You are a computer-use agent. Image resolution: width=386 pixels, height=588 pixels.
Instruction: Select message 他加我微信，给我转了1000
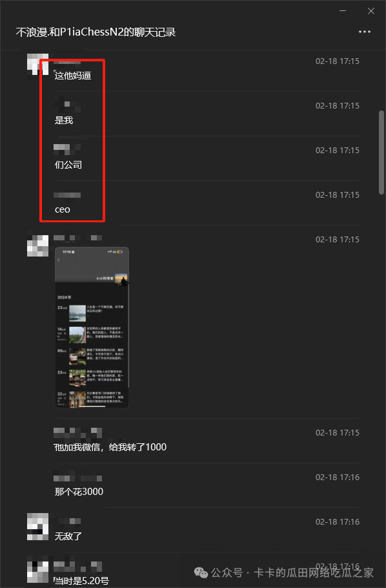point(110,447)
